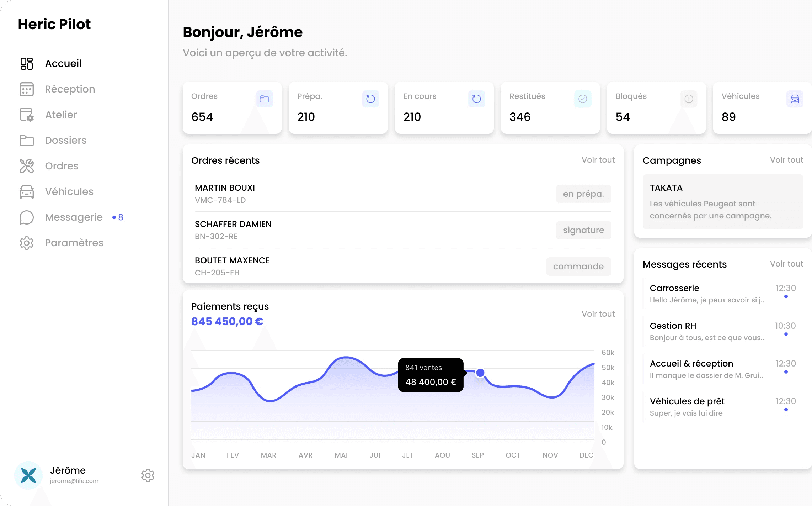Select the Véhicules car icon in the sidebar

click(26, 191)
